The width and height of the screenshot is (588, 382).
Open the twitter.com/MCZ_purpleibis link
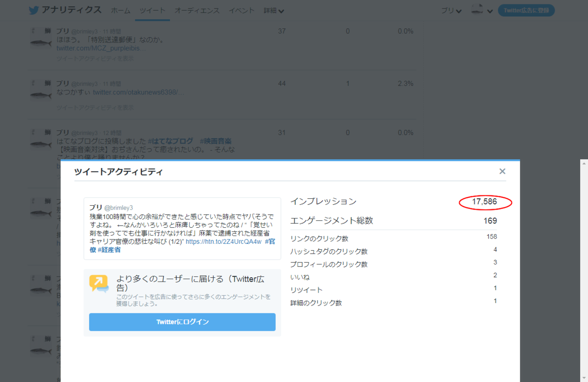(x=101, y=48)
